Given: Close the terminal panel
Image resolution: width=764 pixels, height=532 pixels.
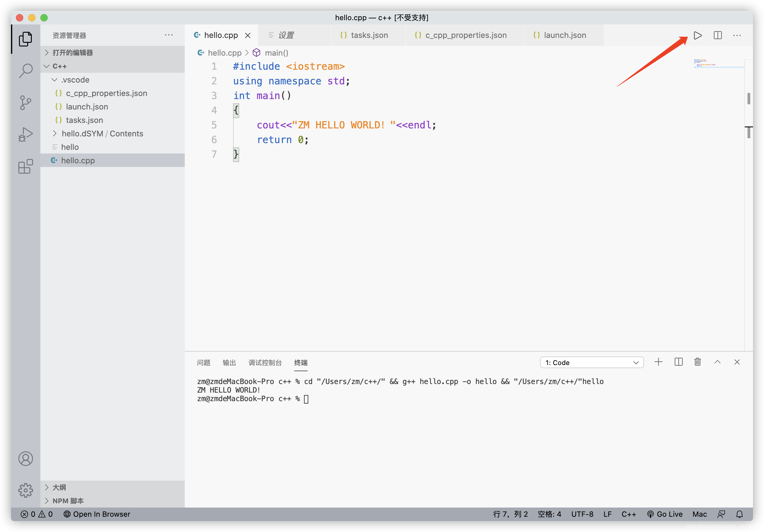Looking at the screenshot, I should point(737,362).
